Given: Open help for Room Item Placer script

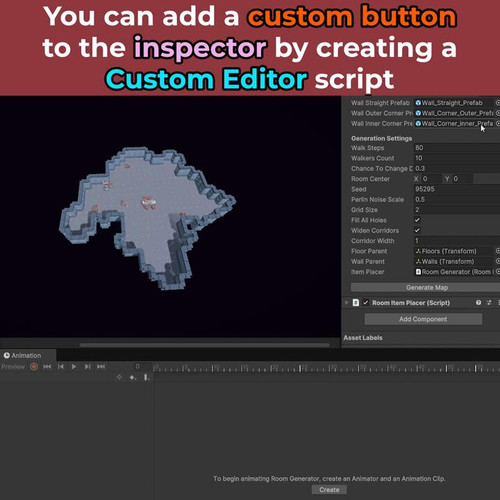Looking at the screenshot, I should click(478, 303).
